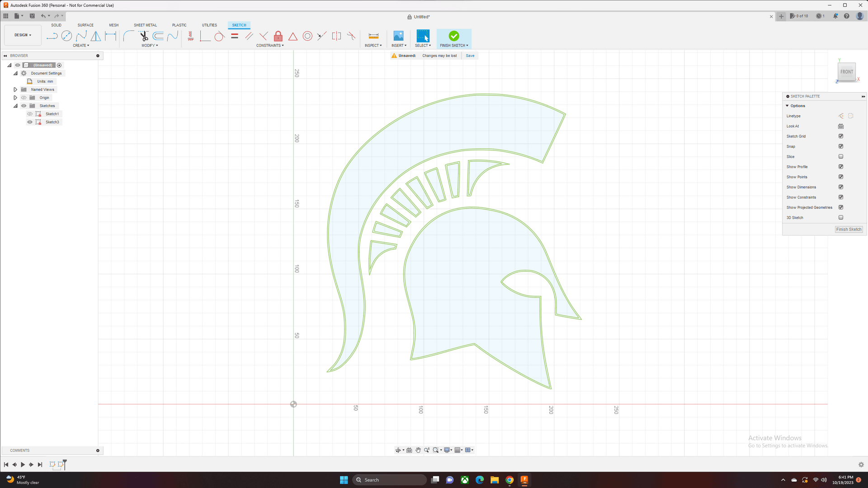868x488 pixels.
Task: Expand the Named Views folder
Action: 15,89
